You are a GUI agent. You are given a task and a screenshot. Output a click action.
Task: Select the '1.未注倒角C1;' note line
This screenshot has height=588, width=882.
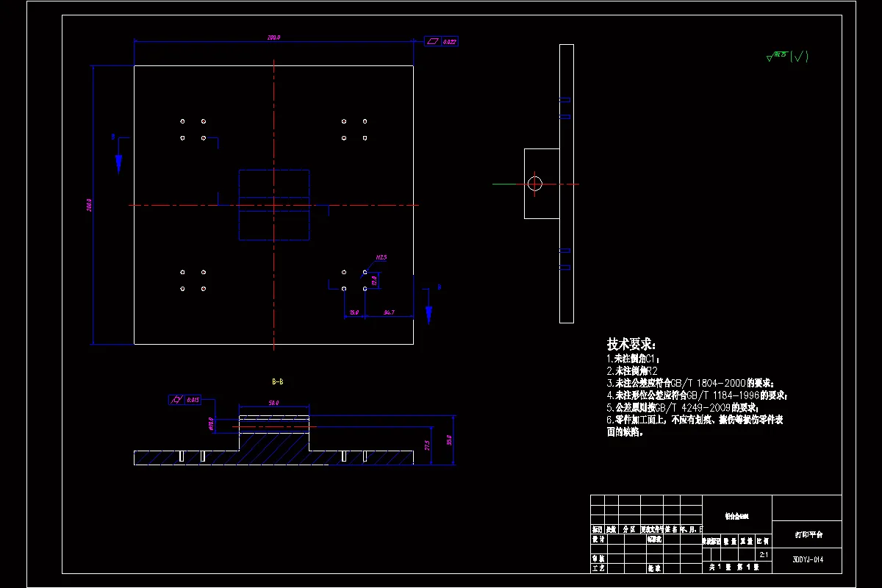(633, 359)
